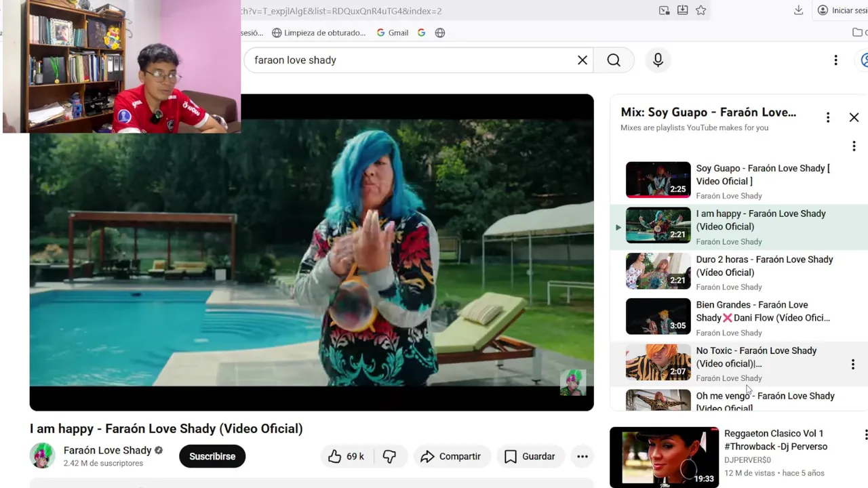Open Reggaeton Clasico three-dot menu

865,435
